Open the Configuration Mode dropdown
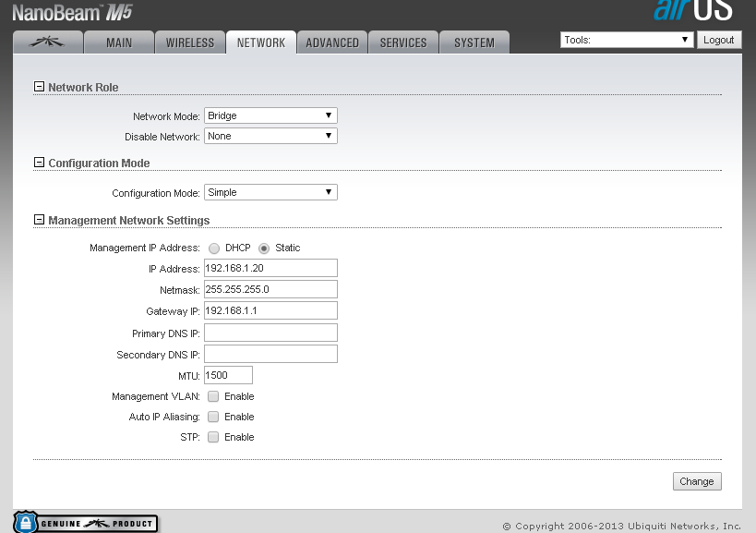756x533 pixels. [x=270, y=192]
